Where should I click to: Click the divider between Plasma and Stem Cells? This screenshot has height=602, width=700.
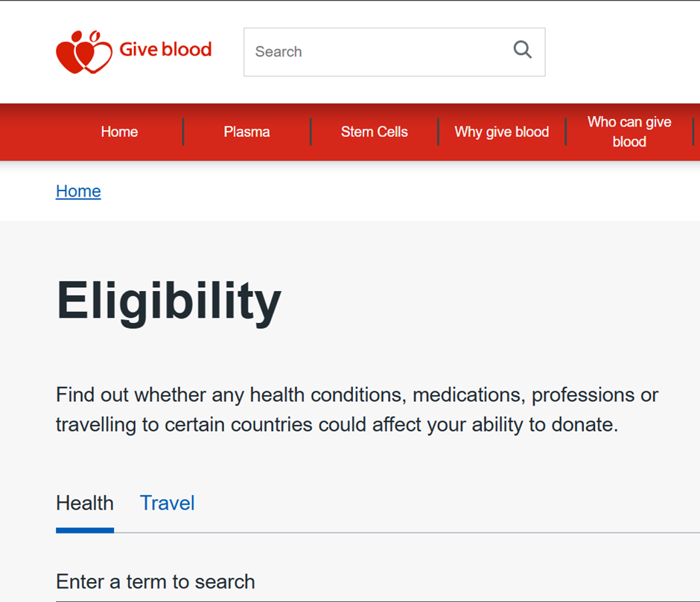311,132
